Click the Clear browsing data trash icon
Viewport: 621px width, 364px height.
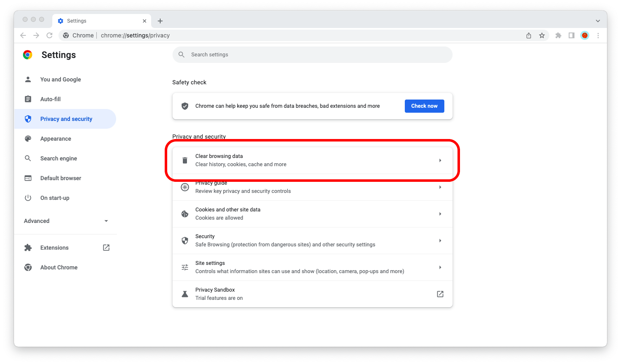pos(184,160)
